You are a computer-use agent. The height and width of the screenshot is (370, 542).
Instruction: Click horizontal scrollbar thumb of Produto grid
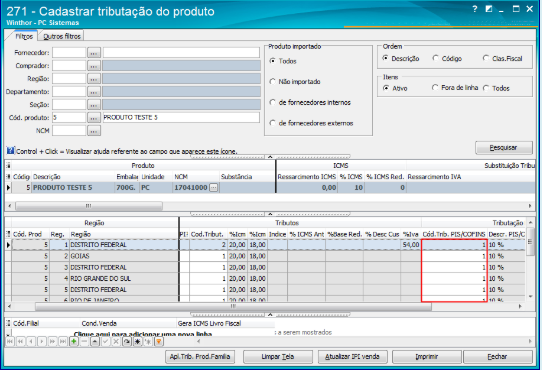click(89, 206)
